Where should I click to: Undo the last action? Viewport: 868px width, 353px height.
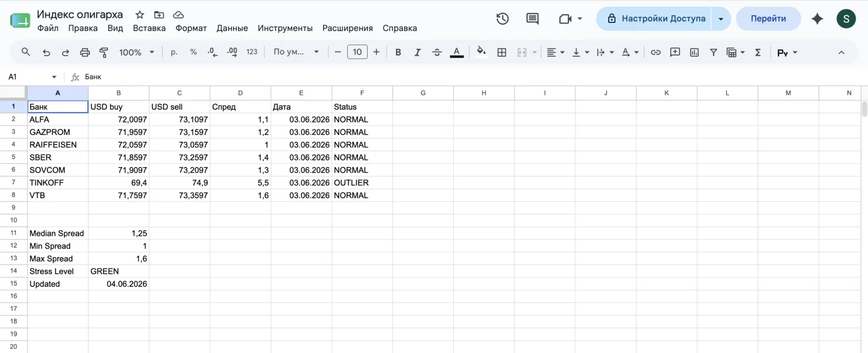coord(46,52)
